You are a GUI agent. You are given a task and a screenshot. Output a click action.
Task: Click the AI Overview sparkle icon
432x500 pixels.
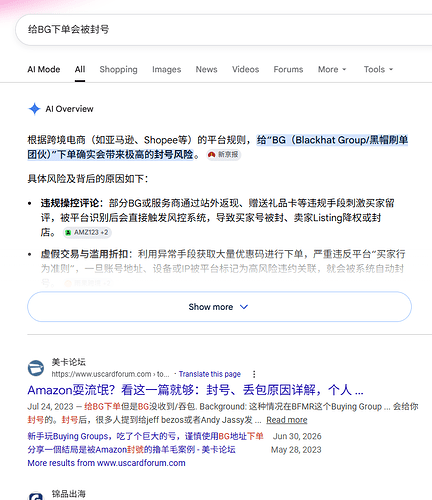34,109
